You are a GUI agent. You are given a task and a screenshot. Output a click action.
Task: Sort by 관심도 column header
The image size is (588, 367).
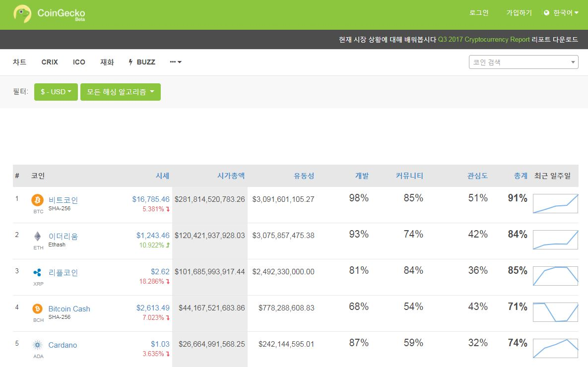[478, 176]
